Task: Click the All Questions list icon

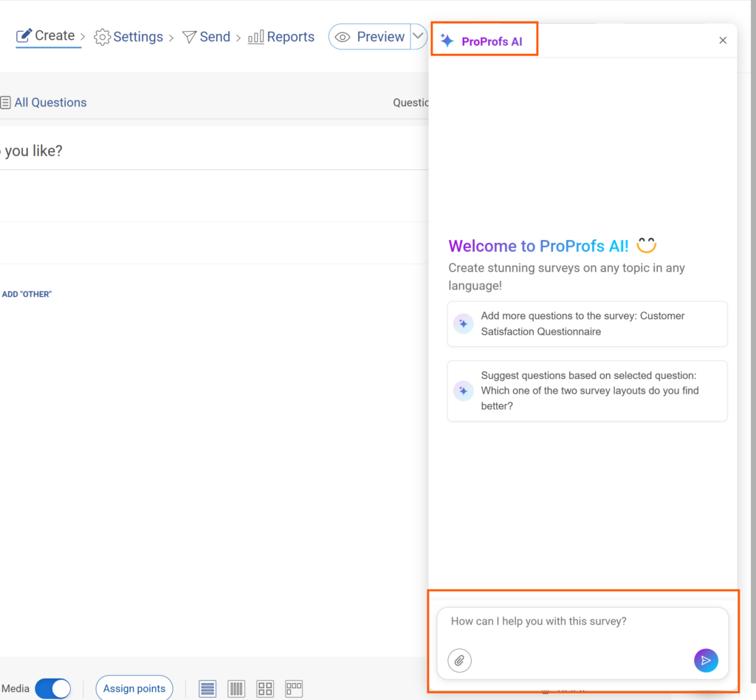Action: (x=6, y=103)
